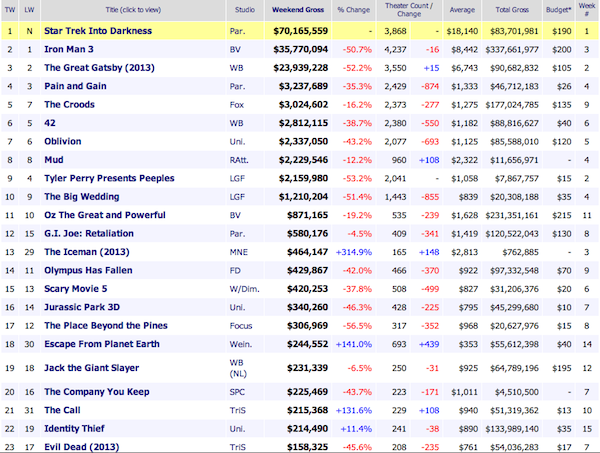The width and height of the screenshot is (600, 453).
Task: Select the -4.5% change value
Action: 359,234
